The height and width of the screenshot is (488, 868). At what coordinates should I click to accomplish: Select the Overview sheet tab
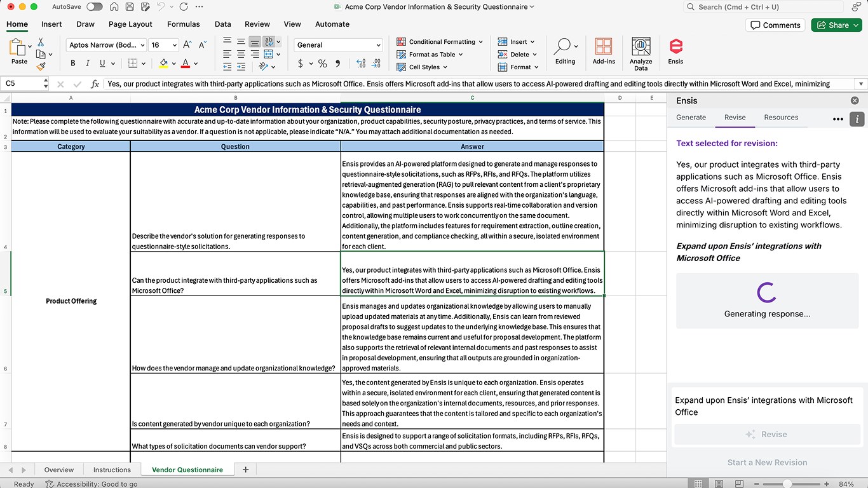coord(59,470)
